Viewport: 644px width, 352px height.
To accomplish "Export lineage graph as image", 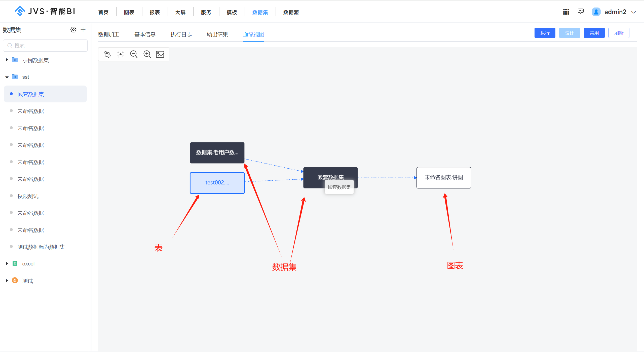I will click(x=160, y=54).
